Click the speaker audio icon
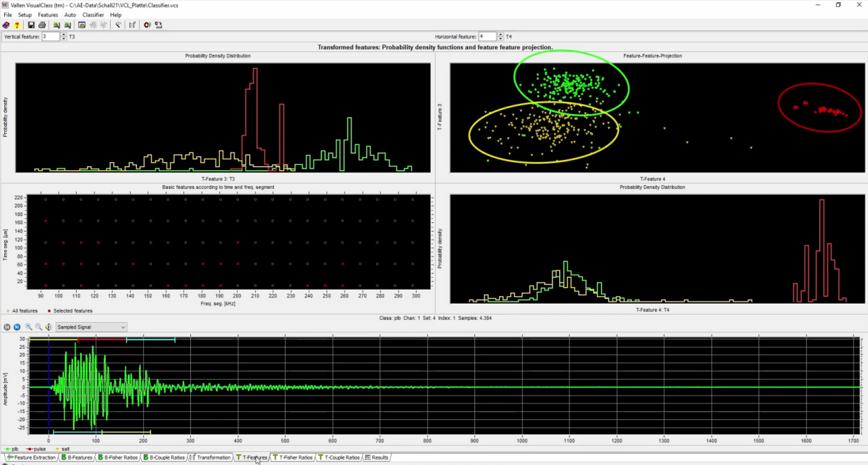Screen dimensions: 868x465 click(49, 328)
